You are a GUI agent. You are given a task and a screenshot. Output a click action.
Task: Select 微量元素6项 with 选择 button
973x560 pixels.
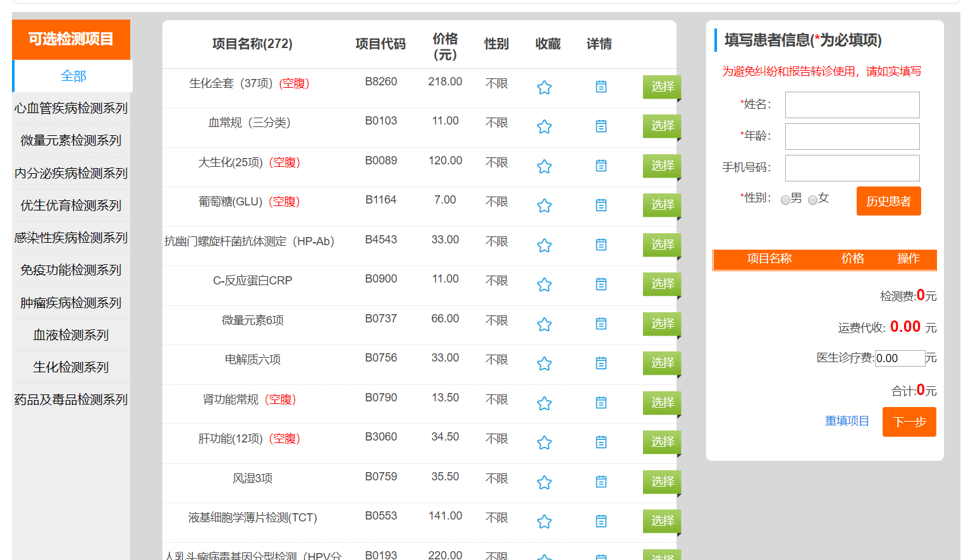[x=662, y=324]
